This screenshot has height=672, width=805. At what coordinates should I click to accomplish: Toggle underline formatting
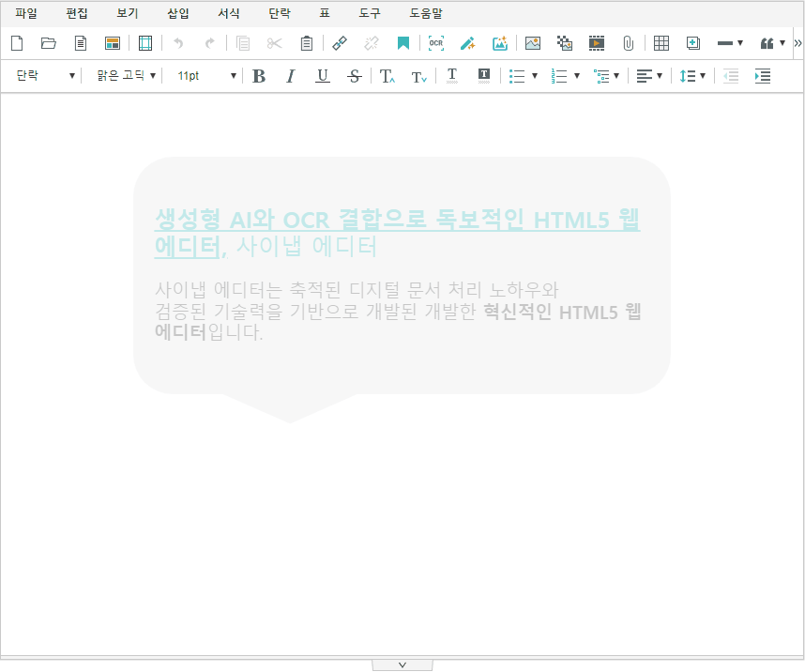pos(323,76)
